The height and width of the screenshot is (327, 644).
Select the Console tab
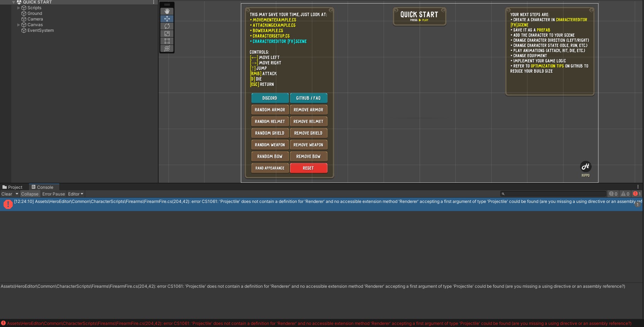tap(43, 187)
